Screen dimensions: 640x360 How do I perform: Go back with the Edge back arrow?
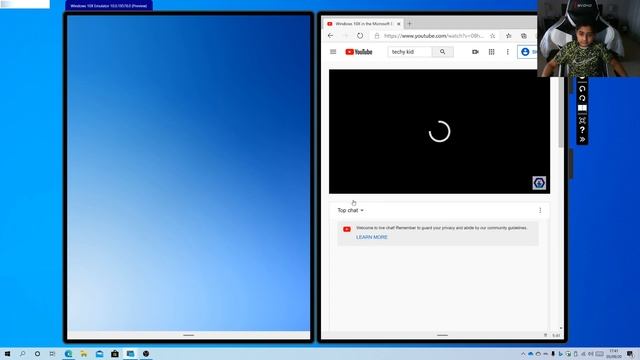[331, 36]
